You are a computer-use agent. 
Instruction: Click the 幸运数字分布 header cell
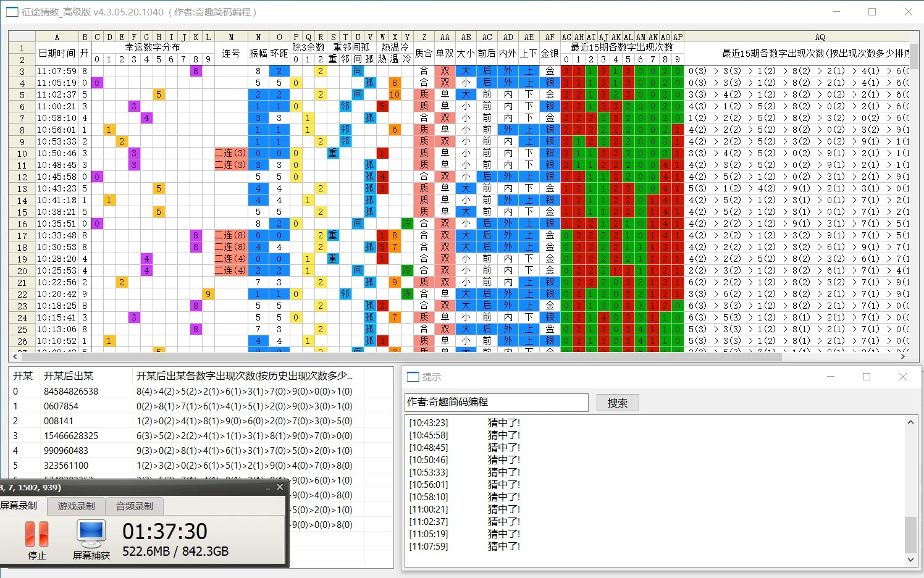[x=153, y=48]
